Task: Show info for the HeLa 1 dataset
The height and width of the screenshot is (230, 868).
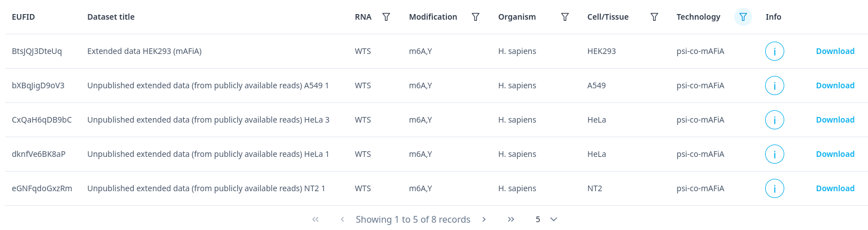Action: (x=774, y=155)
